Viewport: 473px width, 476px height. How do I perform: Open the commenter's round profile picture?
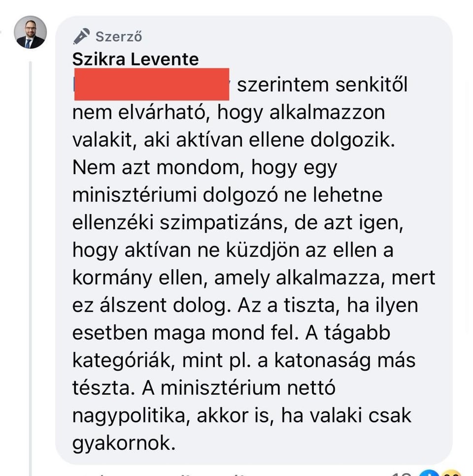(x=31, y=32)
